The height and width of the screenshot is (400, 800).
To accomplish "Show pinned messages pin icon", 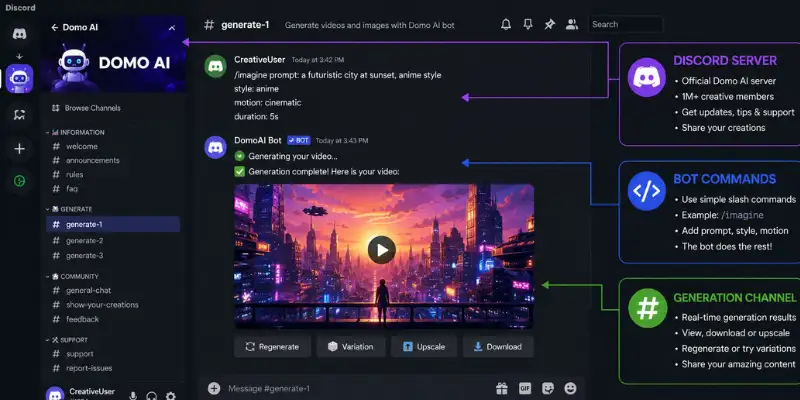I will click(x=549, y=24).
